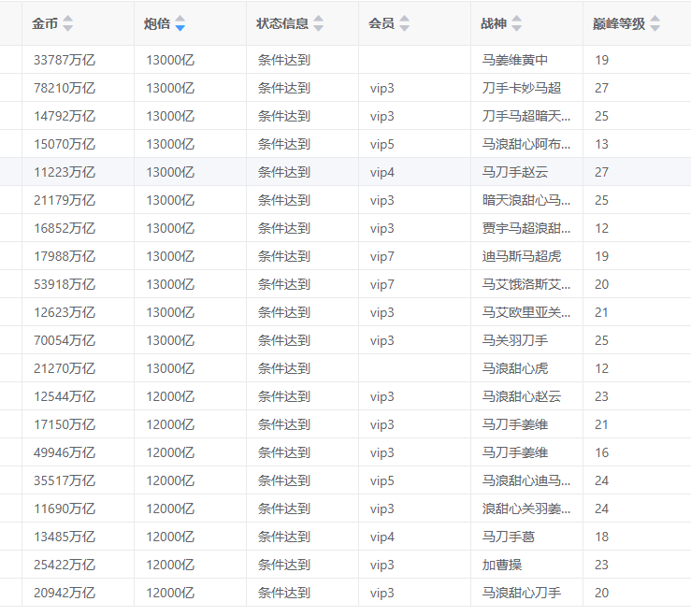Click the sort arrows beside 会员 header
Image resolution: width=691 pixels, height=616 pixels.
[404, 23]
